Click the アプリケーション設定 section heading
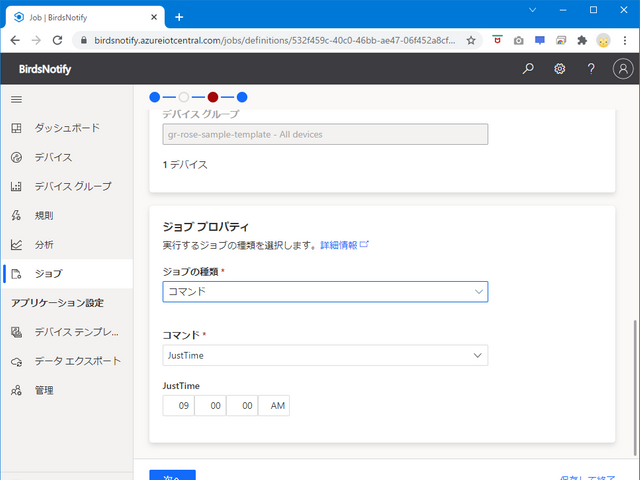 click(x=57, y=303)
